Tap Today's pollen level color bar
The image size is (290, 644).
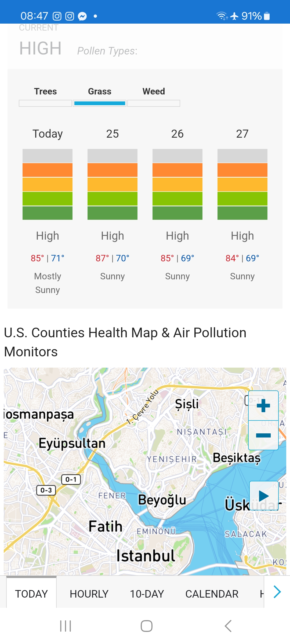[48, 184]
